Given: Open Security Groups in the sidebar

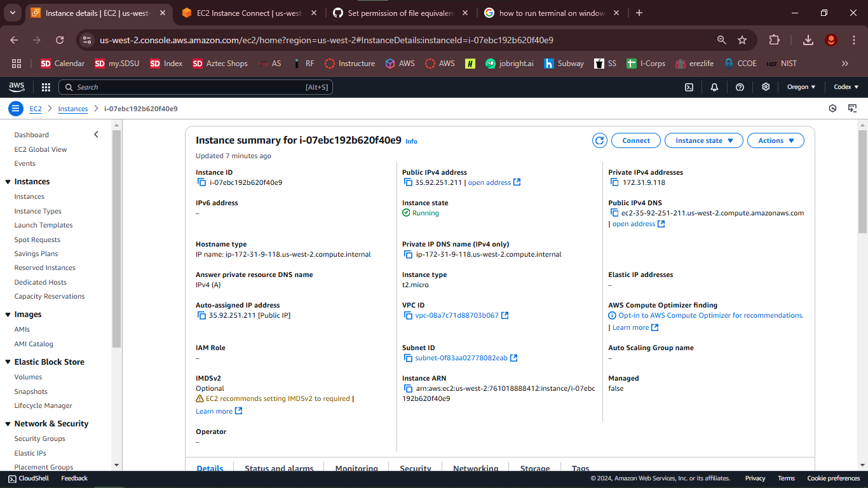Looking at the screenshot, I should point(40,438).
